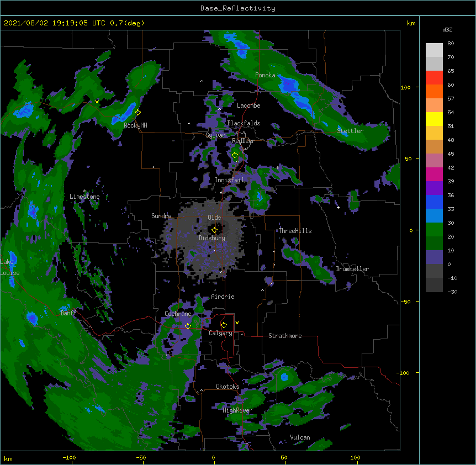Click the yellow diamond marker above the Calgary label

point(224,325)
